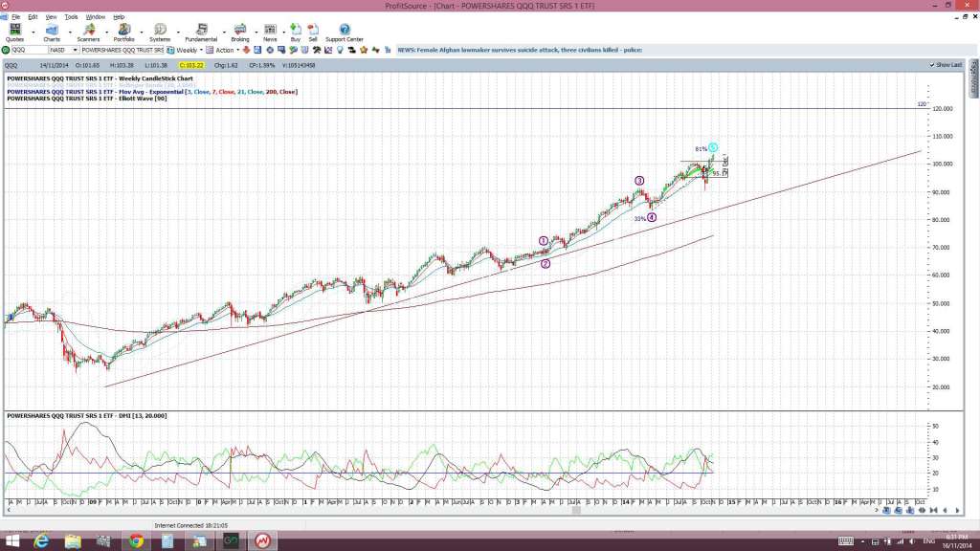Image resolution: width=980 pixels, height=551 pixels.
Task: Click the chart's horizontal scrollbar thumb
Action: tap(576, 511)
